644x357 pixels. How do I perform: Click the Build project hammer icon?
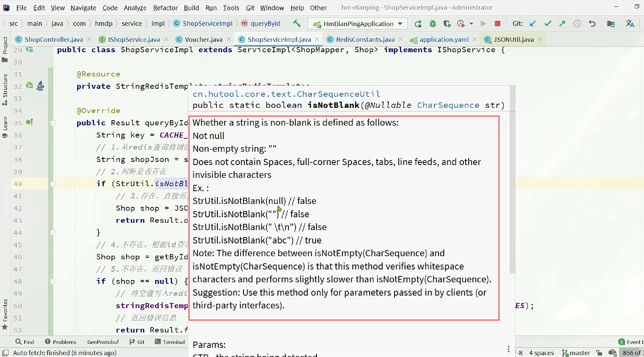tap(297, 24)
